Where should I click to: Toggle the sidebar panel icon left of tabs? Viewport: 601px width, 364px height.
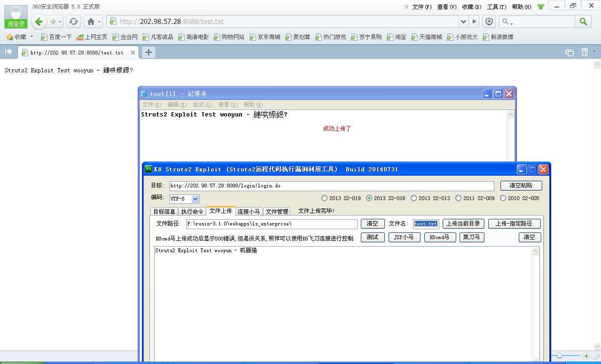click(8, 52)
